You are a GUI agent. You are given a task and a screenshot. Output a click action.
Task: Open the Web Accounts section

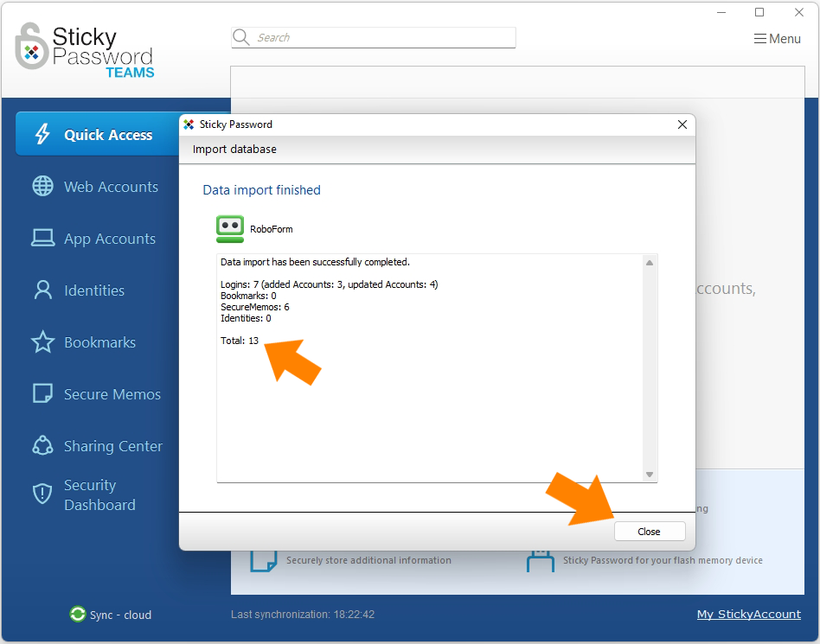pos(111,187)
